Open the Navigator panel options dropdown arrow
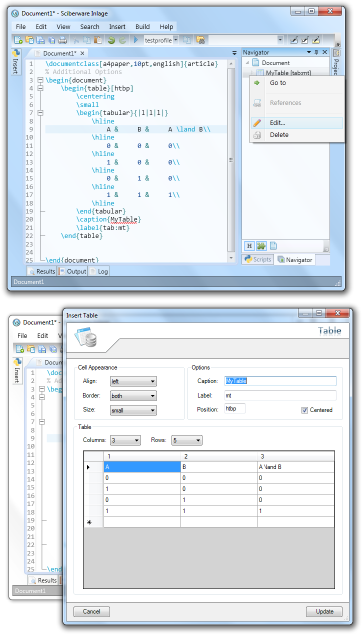This screenshot has width=364, height=636. [x=309, y=52]
